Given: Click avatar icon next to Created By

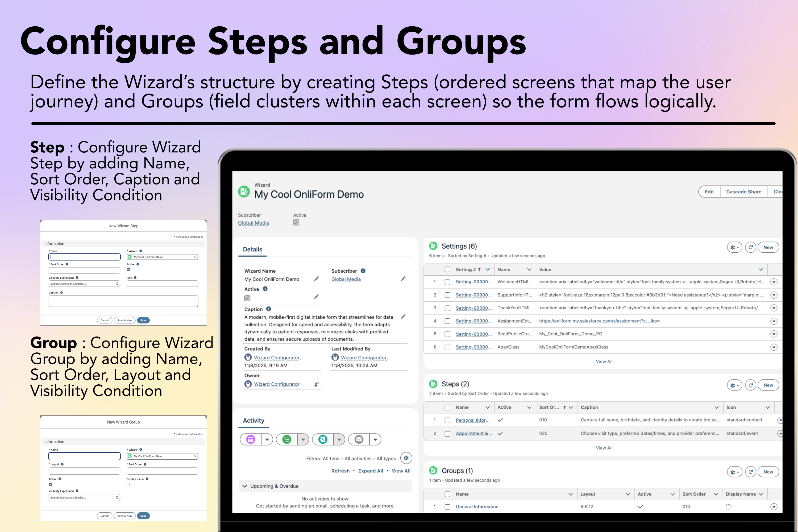Looking at the screenshot, I should (x=248, y=357).
